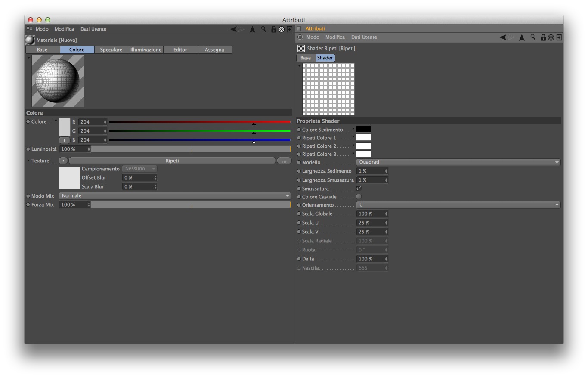
Task: Open the Editor tab
Action: [180, 50]
